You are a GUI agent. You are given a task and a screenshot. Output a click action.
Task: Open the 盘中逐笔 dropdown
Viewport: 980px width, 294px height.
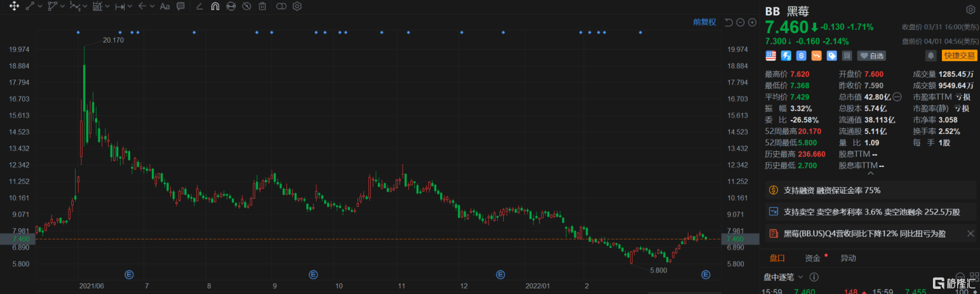(x=783, y=277)
